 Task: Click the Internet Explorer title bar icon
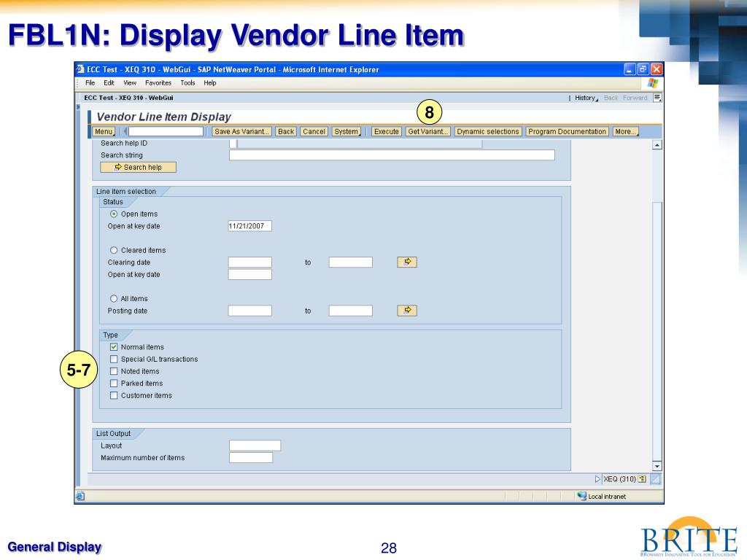point(80,69)
